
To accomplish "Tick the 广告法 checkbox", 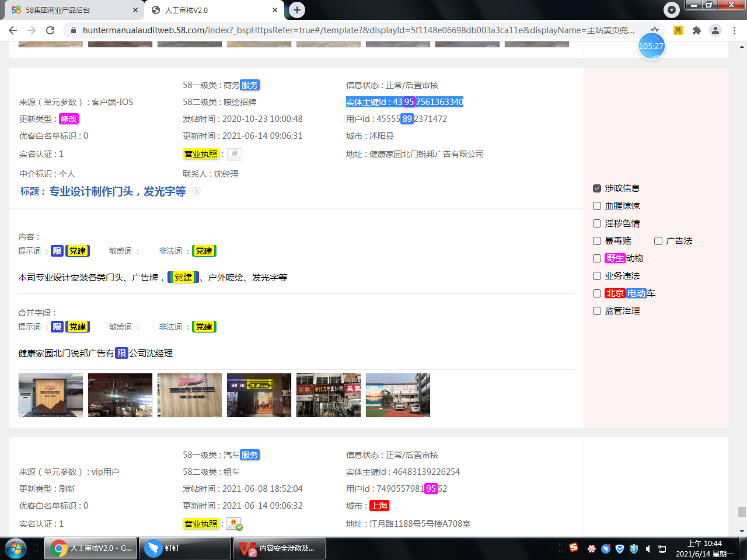I will 658,241.
